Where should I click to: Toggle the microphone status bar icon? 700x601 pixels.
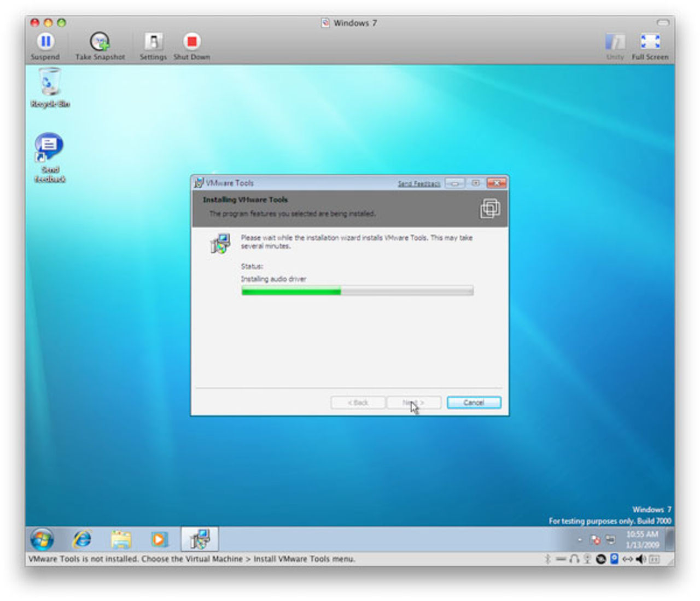click(x=587, y=559)
